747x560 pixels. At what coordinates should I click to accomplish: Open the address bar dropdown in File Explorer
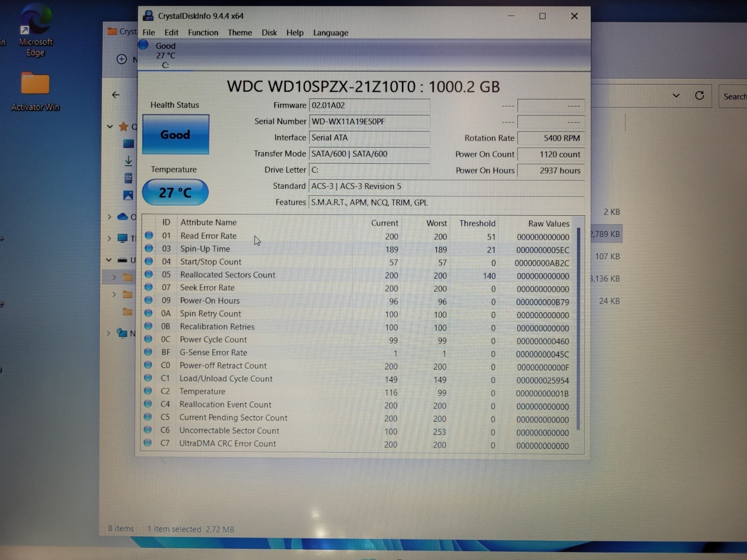pyautogui.click(x=676, y=96)
